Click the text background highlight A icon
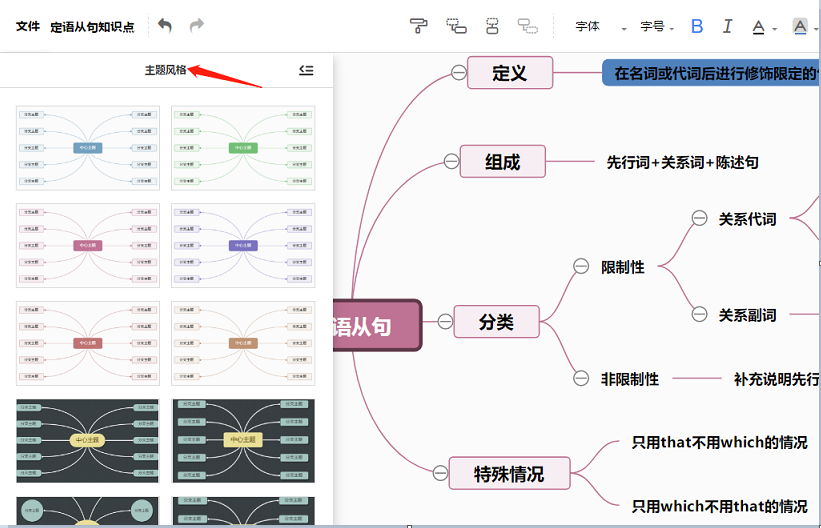The height and width of the screenshot is (528, 821). [x=800, y=26]
